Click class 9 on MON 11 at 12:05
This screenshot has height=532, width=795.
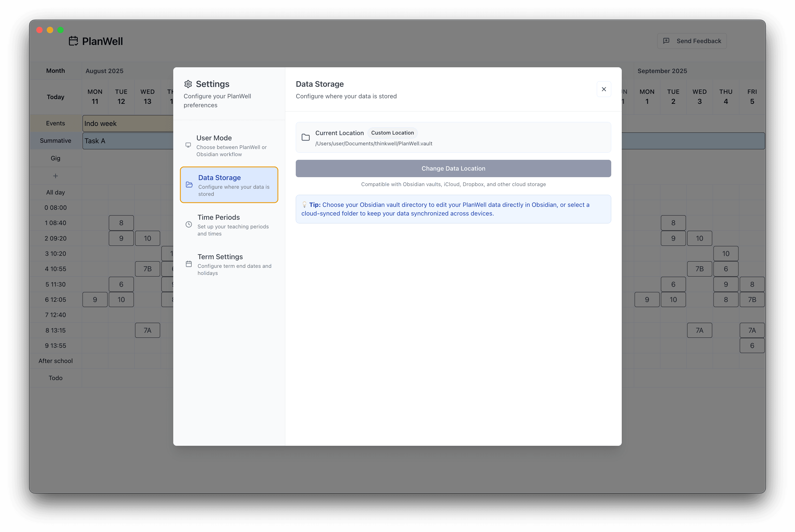click(95, 300)
